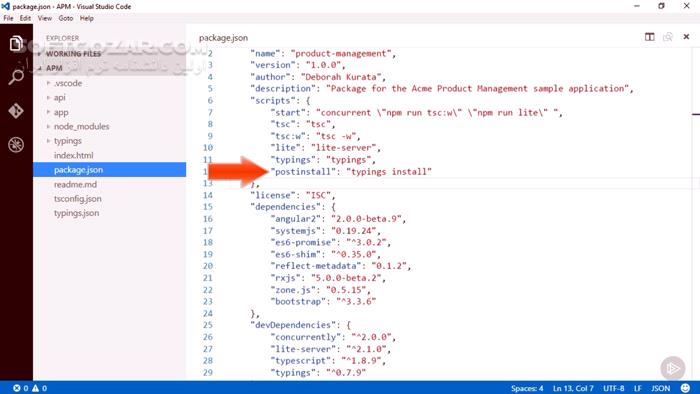Viewport: 700px width, 394px height.
Task: Change the JSON language mode
Action: coord(661,388)
